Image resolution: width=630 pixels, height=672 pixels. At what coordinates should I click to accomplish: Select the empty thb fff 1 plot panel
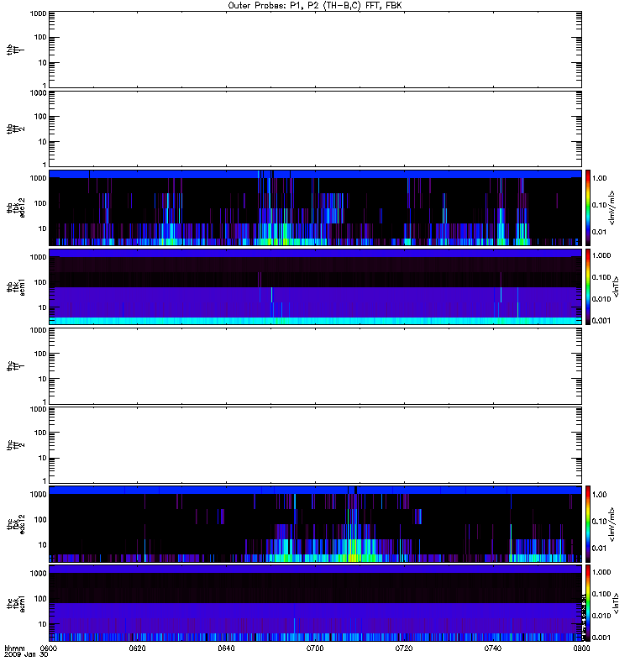pyautogui.click(x=315, y=50)
